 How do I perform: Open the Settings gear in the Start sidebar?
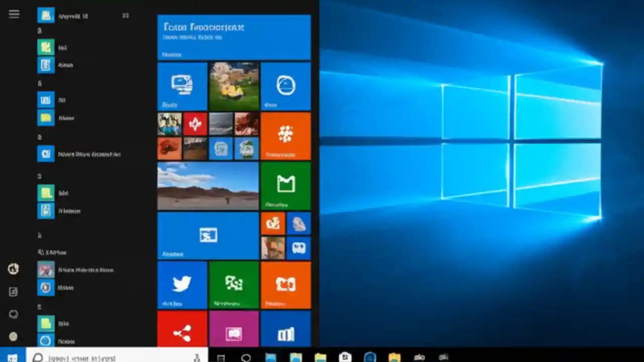(x=13, y=314)
